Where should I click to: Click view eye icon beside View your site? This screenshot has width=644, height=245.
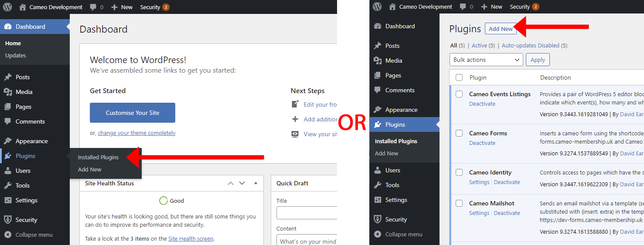pyautogui.click(x=295, y=134)
